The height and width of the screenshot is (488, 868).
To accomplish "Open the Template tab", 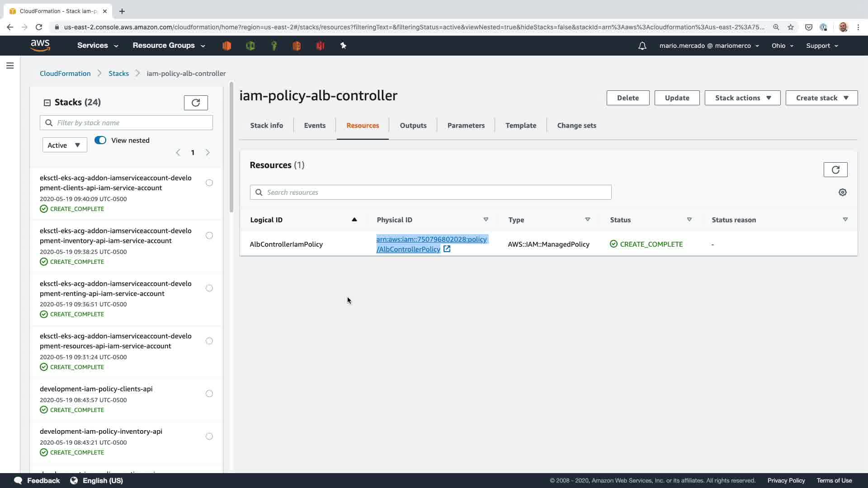I will point(521,126).
